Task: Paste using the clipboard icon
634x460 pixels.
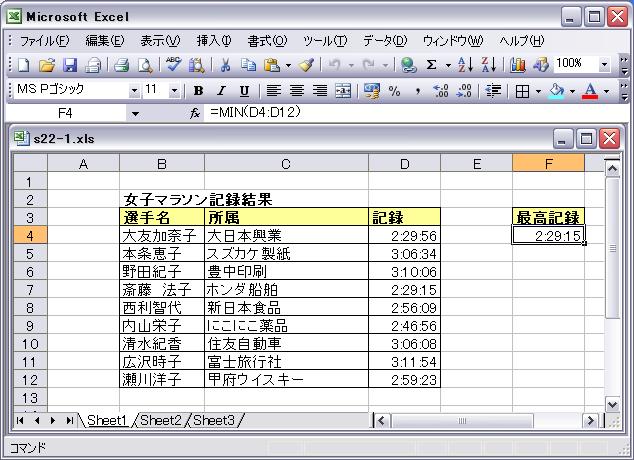Action: 271,65
